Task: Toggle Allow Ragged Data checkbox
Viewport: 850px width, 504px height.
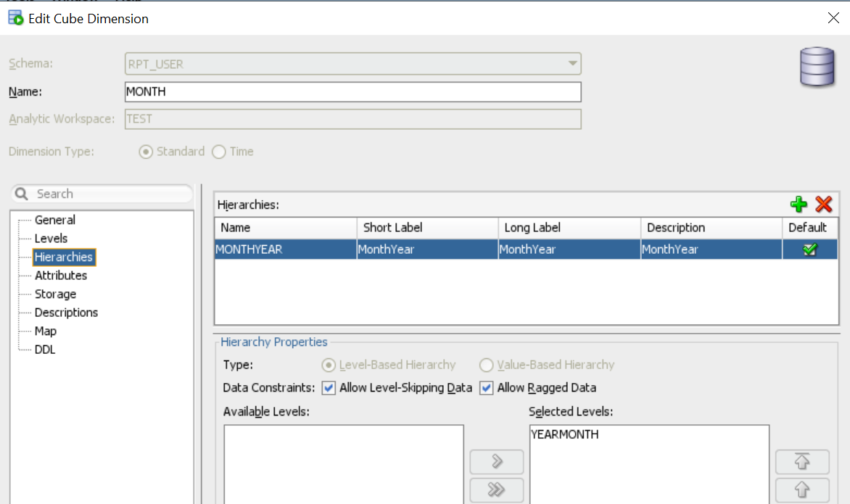Action: pos(486,388)
